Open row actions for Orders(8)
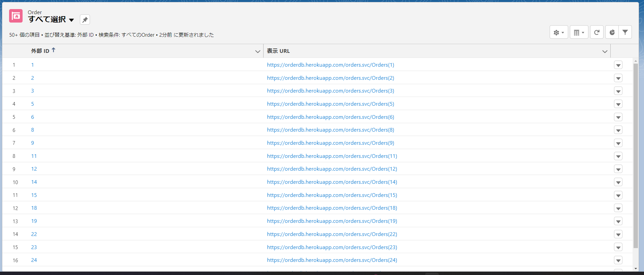 [618, 130]
